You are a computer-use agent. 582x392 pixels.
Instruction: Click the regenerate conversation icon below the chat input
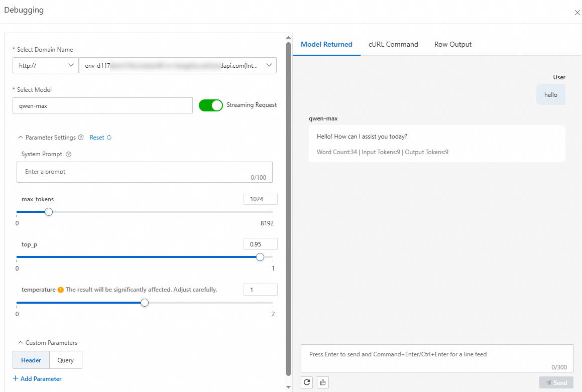[307, 382]
